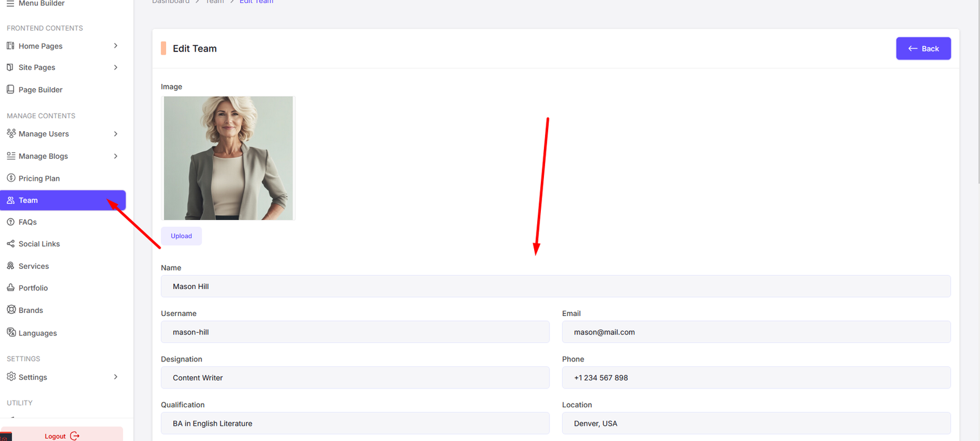Viewport: 980px width, 441px height.
Task: Log out using the Logout button
Action: click(61, 435)
